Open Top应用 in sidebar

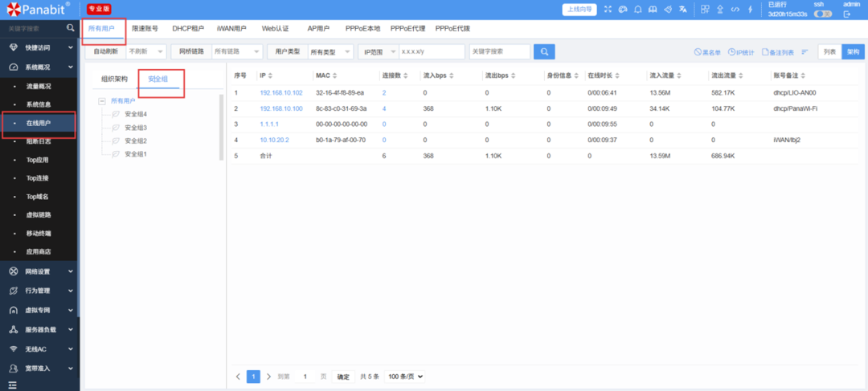[39, 160]
